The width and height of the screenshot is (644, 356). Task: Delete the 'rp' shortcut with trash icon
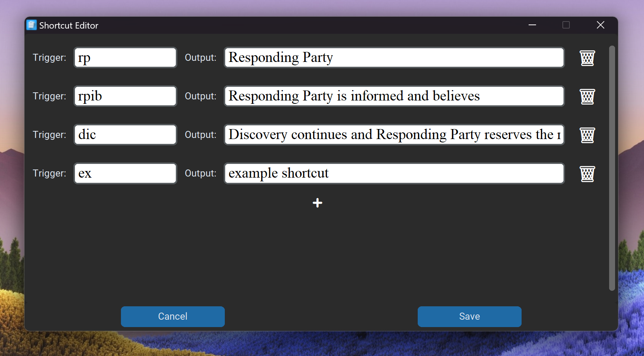[587, 58]
